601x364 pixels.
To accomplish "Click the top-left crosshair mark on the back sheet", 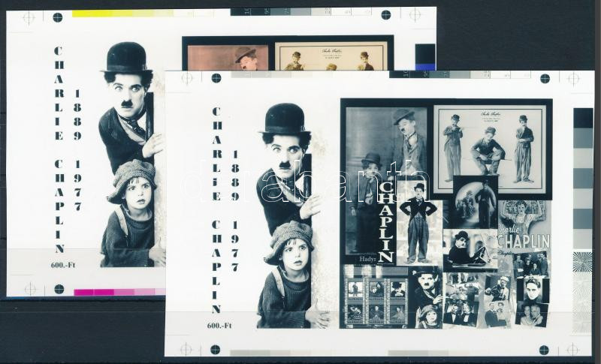I will pos(29,17).
